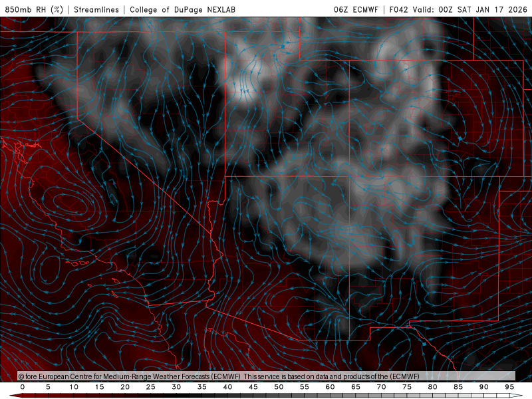Select the "06Z ECMWF" model run label
Viewport: 532px width, 399px height.
click(356, 9)
